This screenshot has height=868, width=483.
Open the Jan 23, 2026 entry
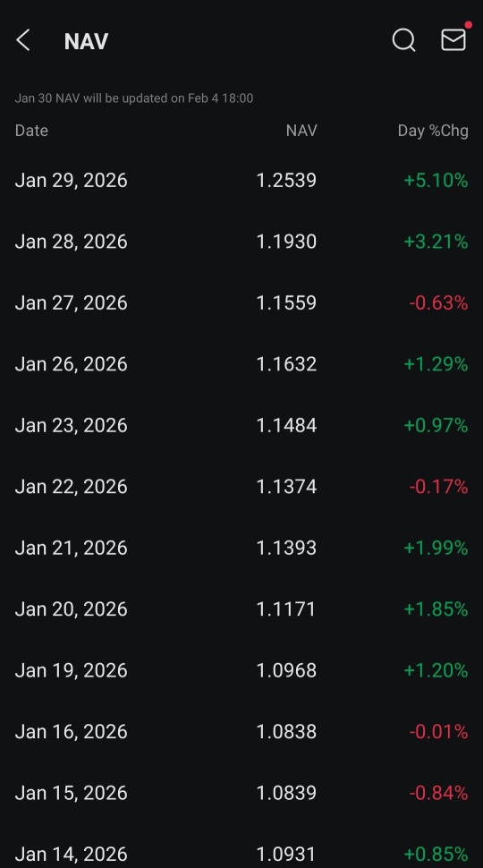(241, 425)
